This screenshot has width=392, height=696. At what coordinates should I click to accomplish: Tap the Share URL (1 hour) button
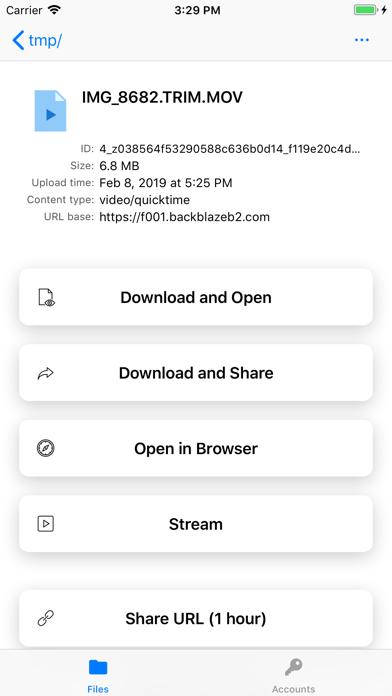tap(196, 618)
